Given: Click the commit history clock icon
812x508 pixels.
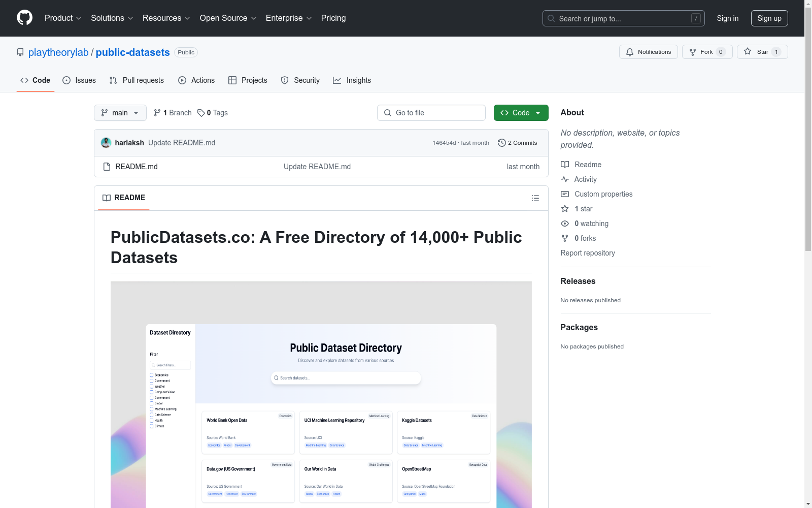Looking at the screenshot, I should (502, 143).
